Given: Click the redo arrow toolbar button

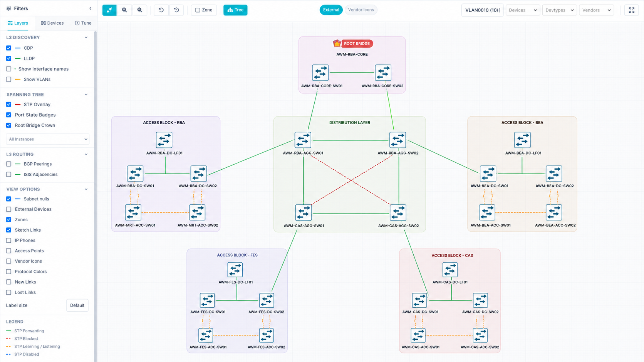Looking at the screenshot, I should (x=176, y=10).
